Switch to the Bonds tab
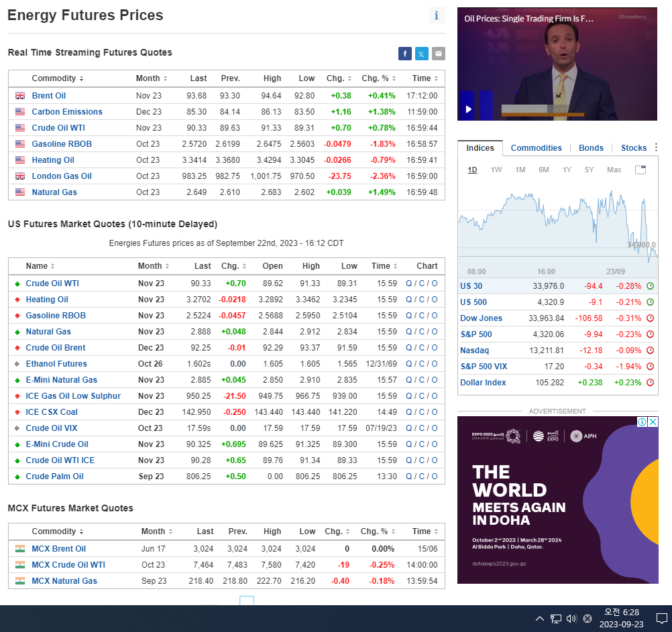The image size is (672, 632). tap(591, 147)
